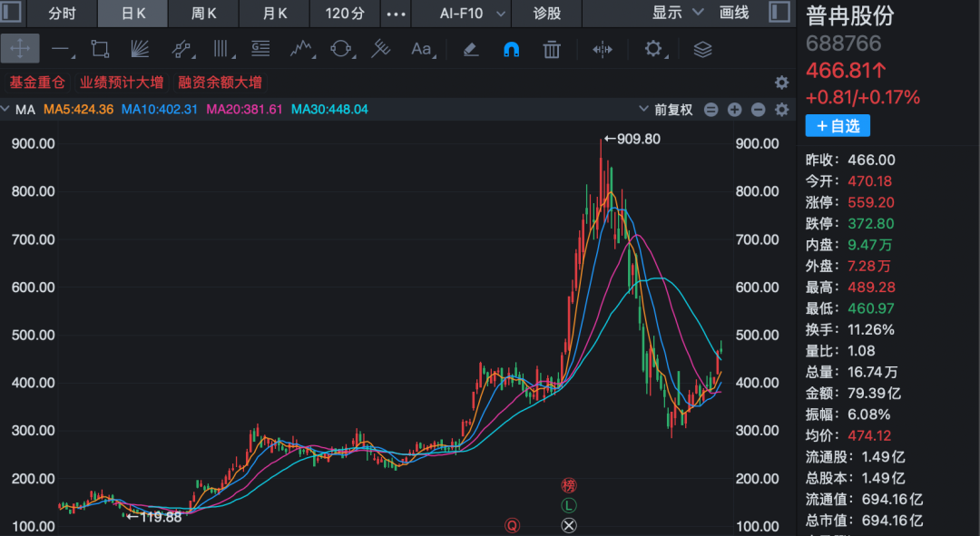Image resolution: width=980 pixels, height=536 pixels.
Task: Click the 业绩预计大增 tag
Action: coord(122,83)
